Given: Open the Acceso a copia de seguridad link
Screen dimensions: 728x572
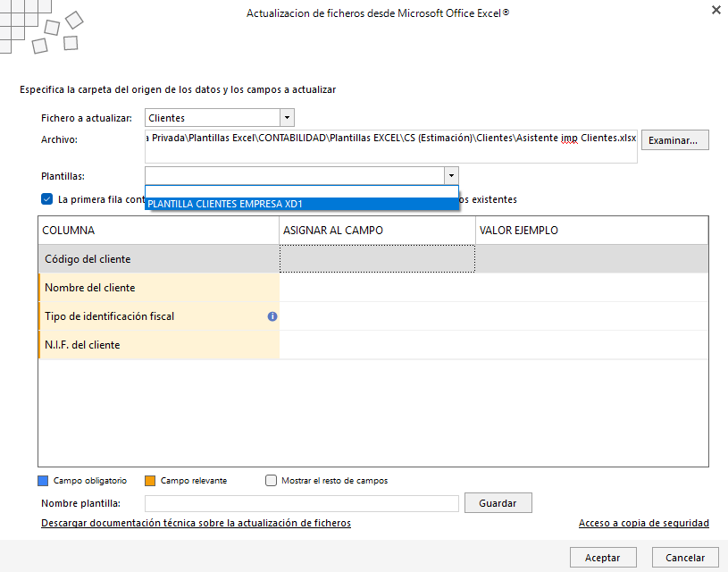Looking at the screenshot, I should (x=643, y=523).
